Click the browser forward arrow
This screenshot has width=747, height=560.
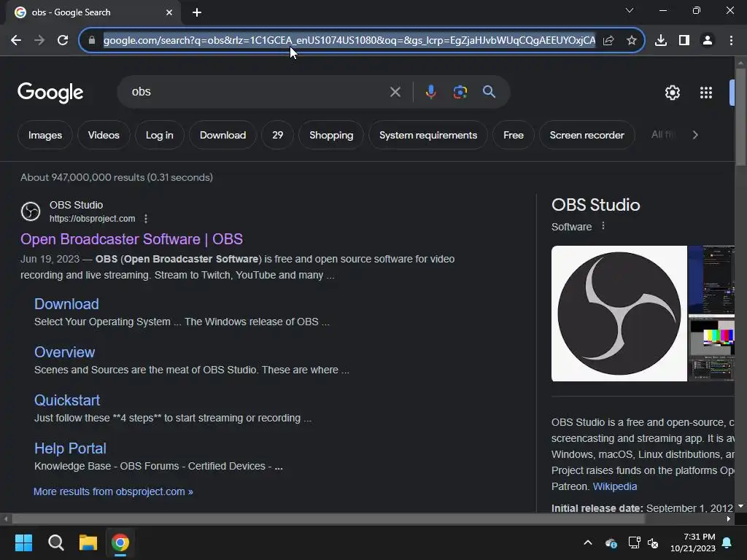point(39,40)
